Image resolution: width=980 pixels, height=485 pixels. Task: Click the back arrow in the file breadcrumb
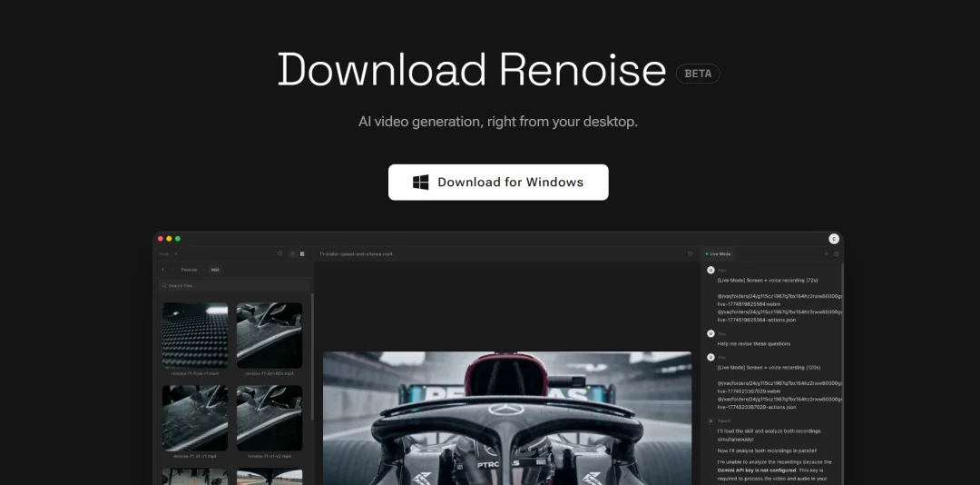click(x=163, y=270)
